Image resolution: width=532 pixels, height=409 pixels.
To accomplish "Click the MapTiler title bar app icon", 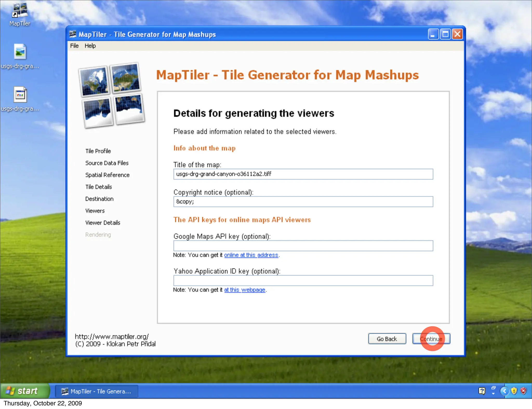I will pos(73,34).
